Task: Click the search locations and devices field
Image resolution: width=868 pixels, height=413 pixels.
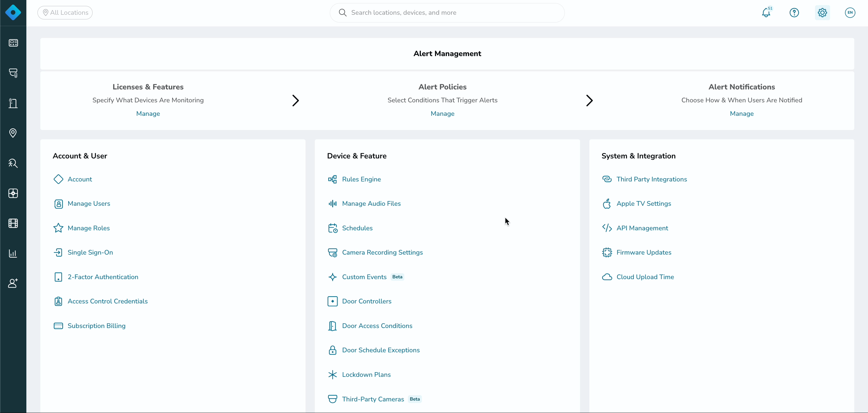Action: coord(447,13)
